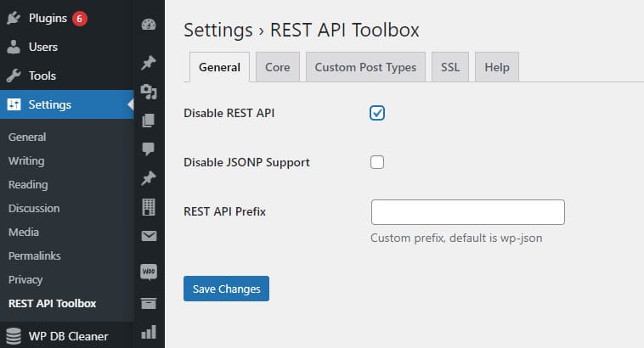Open the General settings submenu link

[27, 137]
